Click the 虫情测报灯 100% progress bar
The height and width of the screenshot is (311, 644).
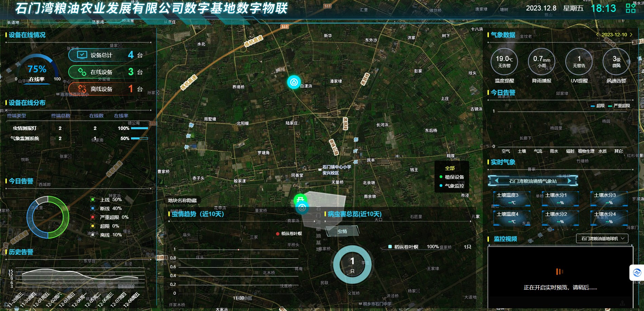[140, 128]
